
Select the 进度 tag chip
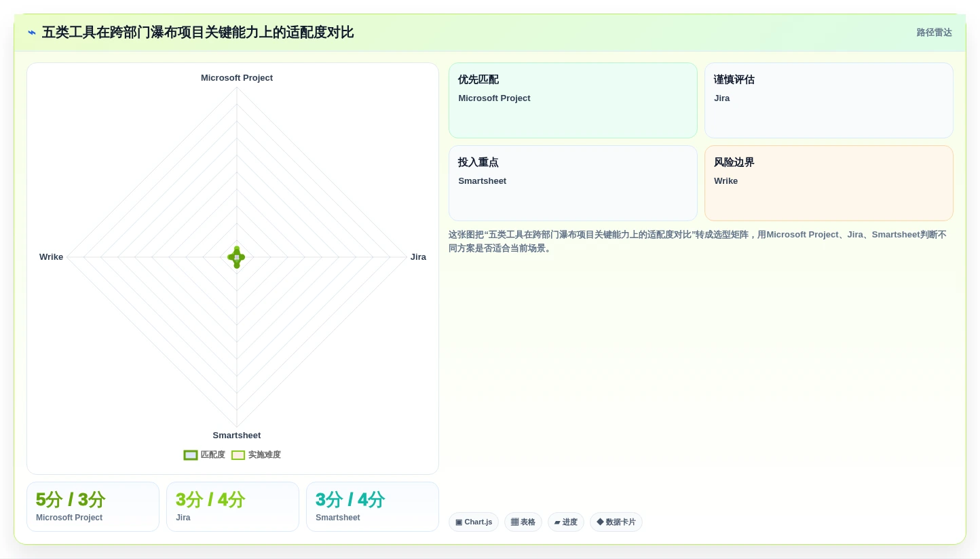click(x=566, y=522)
